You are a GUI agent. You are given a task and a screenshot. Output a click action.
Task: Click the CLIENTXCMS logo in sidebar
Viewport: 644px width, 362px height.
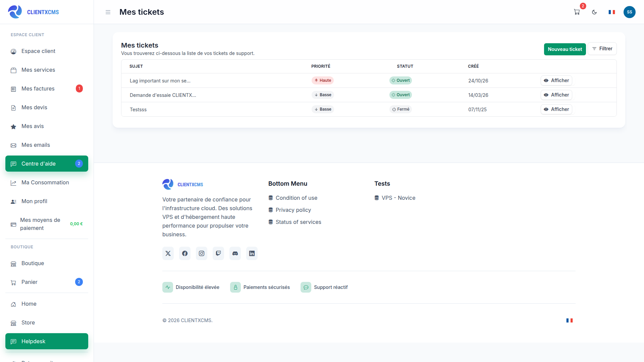point(34,12)
